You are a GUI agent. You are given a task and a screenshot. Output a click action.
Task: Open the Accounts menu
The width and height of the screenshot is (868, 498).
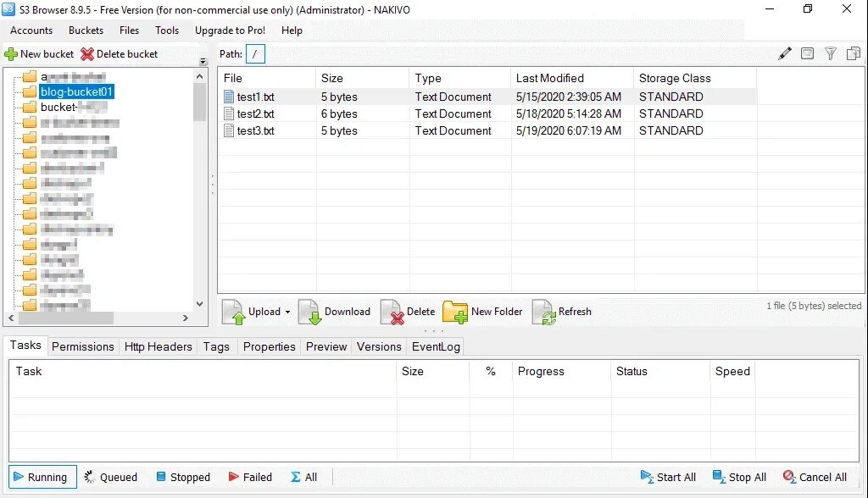pos(31,30)
